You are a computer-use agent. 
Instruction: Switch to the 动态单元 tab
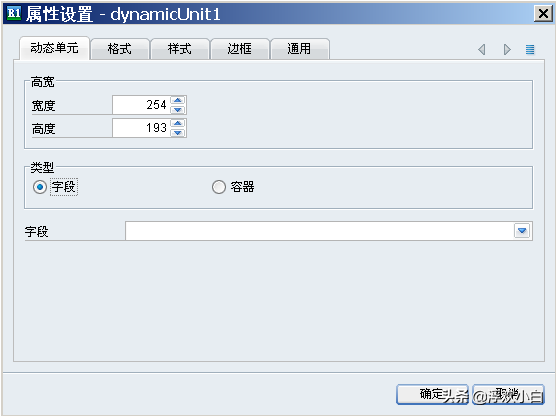pyautogui.click(x=54, y=48)
